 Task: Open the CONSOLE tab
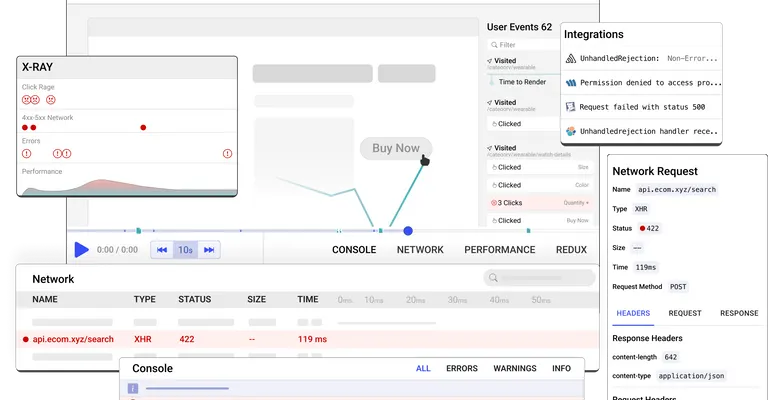coord(354,250)
